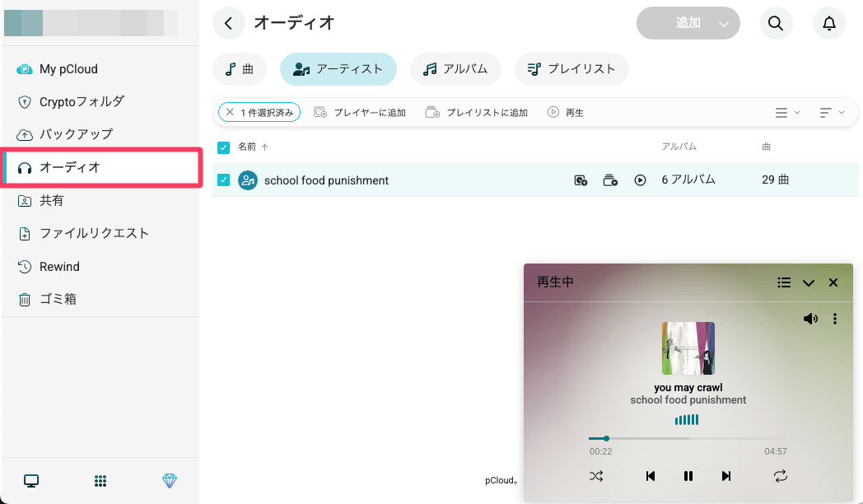Collapse the player with its chevron
The image size is (863, 504).
(x=808, y=282)
